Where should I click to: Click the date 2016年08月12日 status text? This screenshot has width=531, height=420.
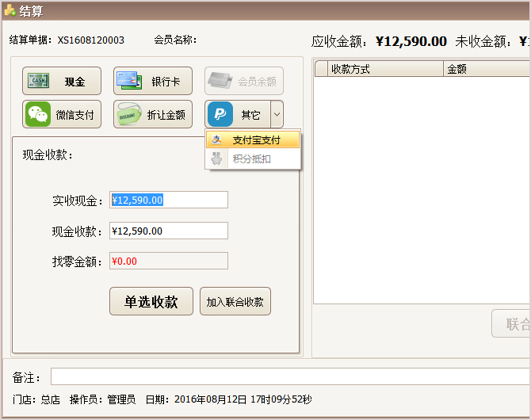228,399
